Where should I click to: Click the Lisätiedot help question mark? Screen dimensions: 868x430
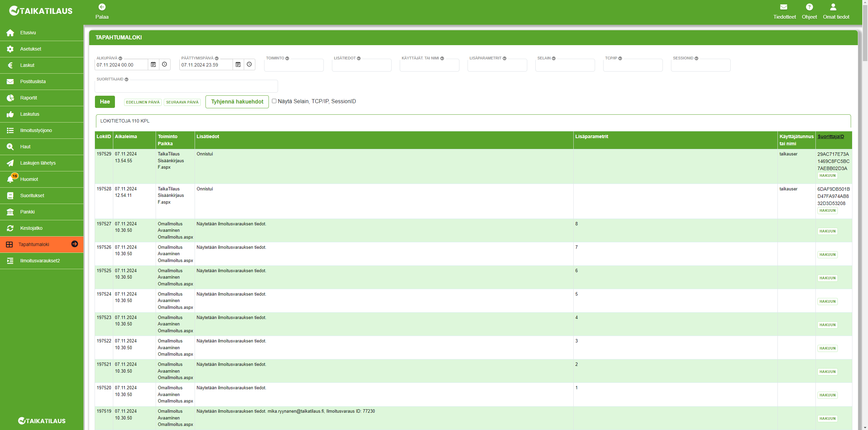click(359, 58)
